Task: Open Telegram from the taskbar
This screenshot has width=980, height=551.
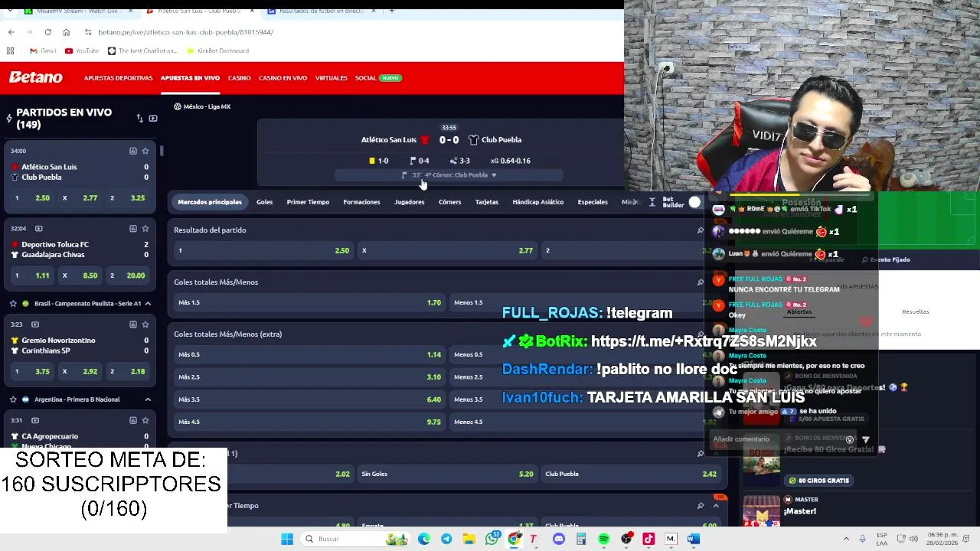Action: 446,539
